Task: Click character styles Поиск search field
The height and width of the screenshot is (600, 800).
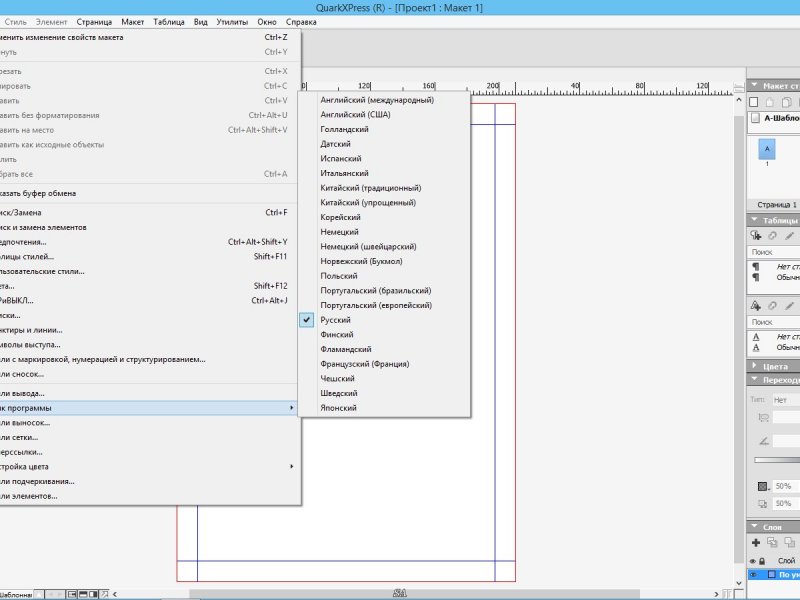Action: [x=774, y=322]
